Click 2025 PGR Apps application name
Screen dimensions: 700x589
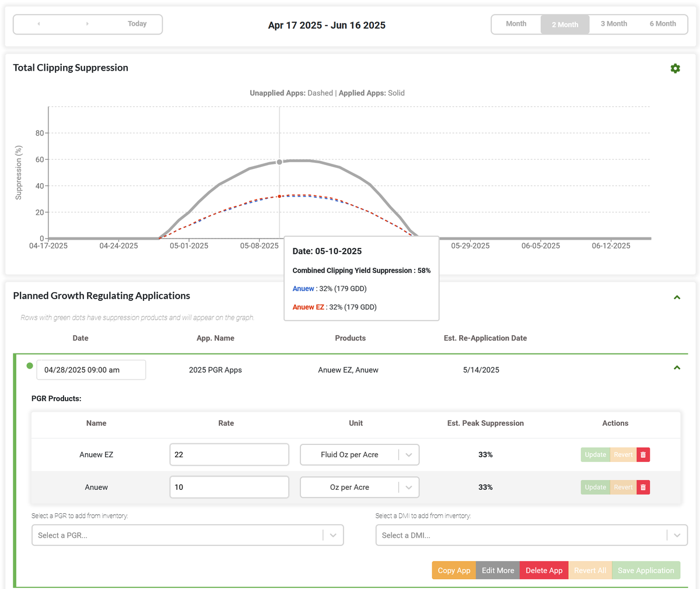(215, 370)
